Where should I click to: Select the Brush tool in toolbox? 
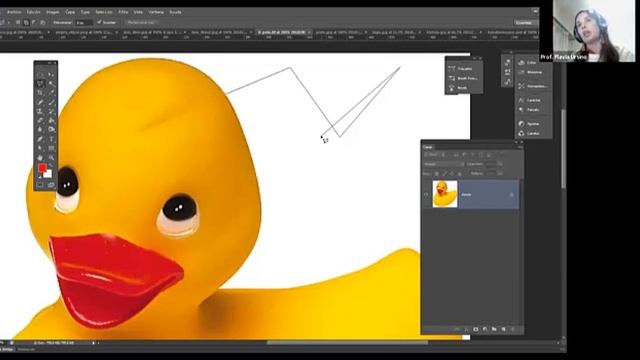pyautogui.click(x=51, y=102)
